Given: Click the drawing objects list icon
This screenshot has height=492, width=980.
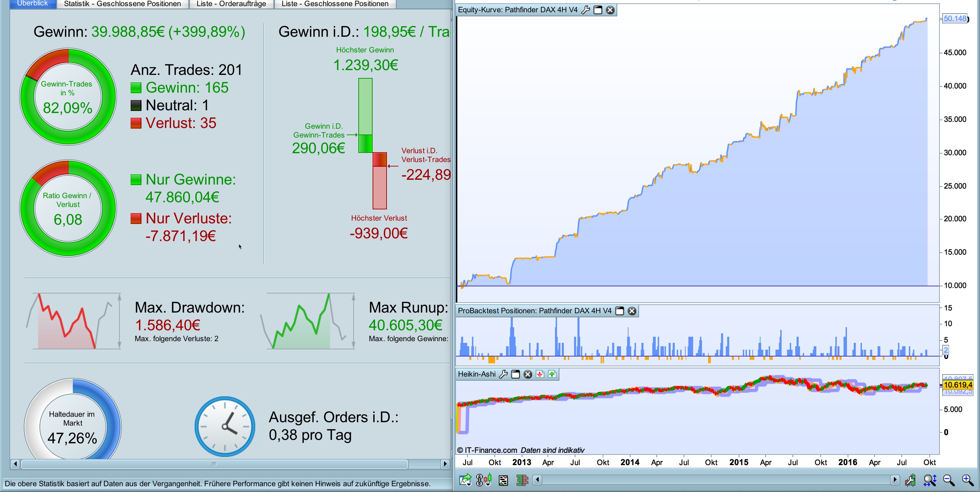Looking at the screenshot, I should (503, 480).
